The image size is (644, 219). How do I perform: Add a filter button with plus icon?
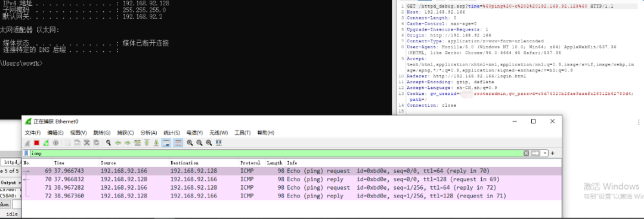coord(552,153)
